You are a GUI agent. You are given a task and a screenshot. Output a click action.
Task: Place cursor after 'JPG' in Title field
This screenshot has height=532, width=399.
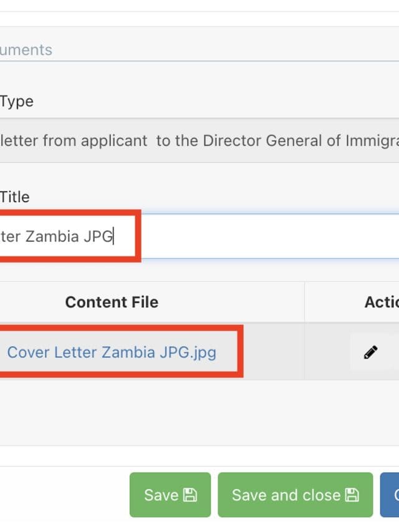113,237
